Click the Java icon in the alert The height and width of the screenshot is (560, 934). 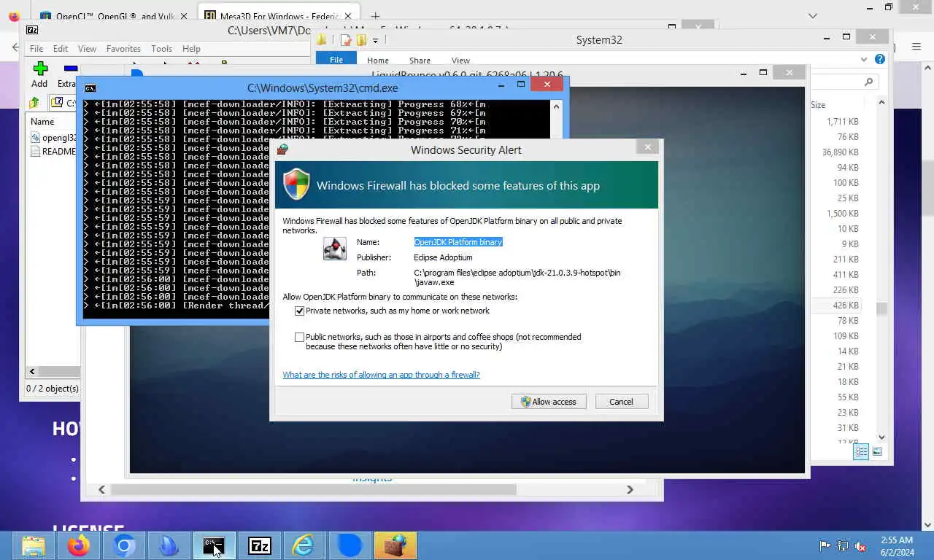[335, 249]
